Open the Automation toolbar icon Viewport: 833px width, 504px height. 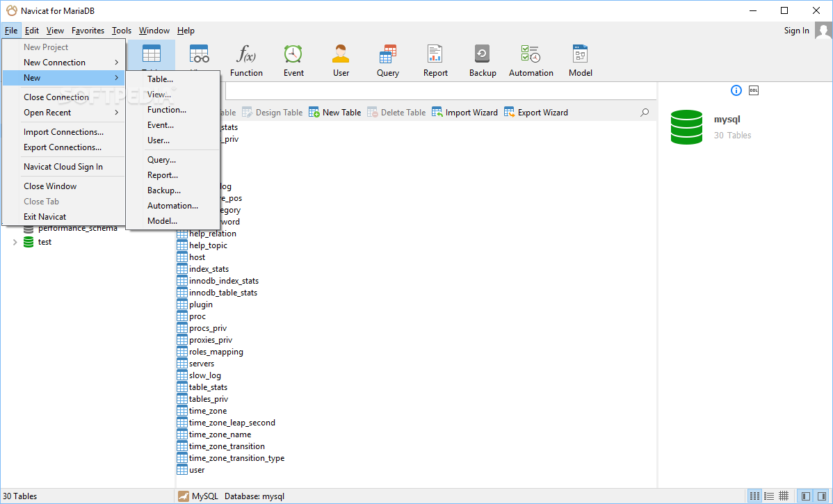(x=531, y=60)
